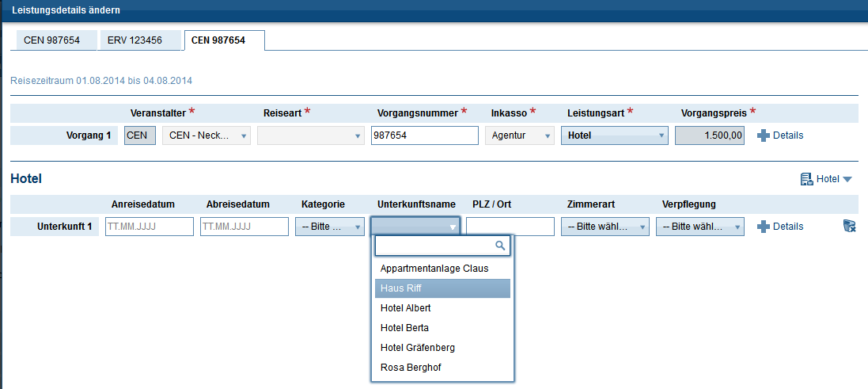
Task: Click the plus icon in Unterkunft 1 row
Action: [763, 227]
